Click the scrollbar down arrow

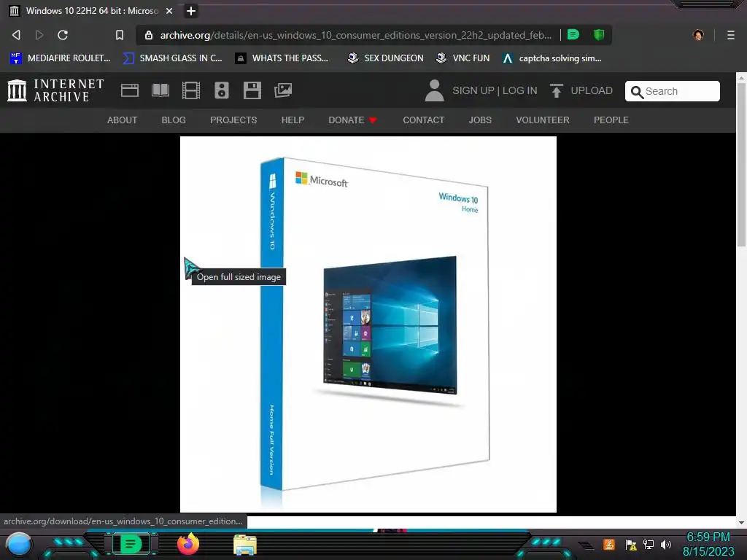(741, 522)
